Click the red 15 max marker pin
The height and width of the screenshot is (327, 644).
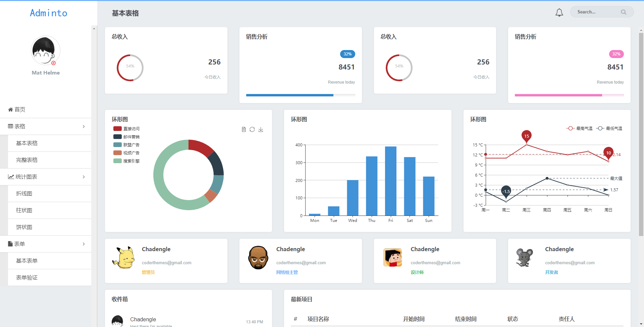pyautogui.click(x=527, y=137)
